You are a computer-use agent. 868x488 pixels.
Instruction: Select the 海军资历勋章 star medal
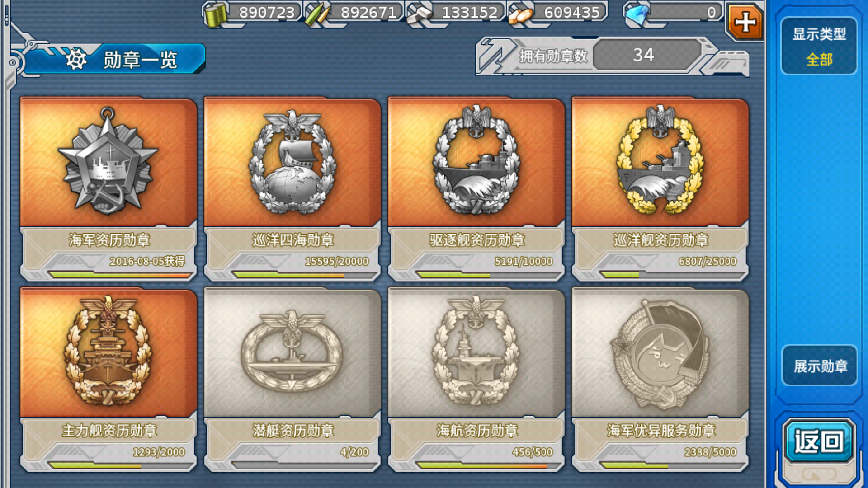(108, 188)
